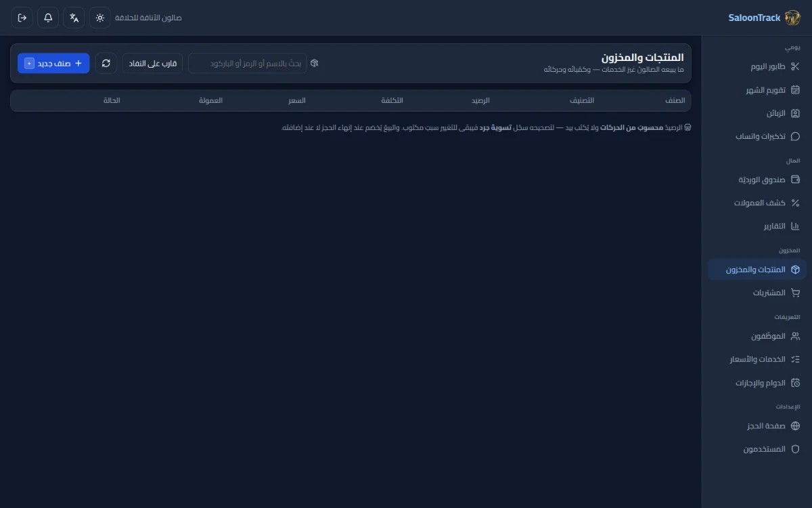Click the people icon for الموظفون
The height and width of the screenshot is (508, 812).
(x=795, y=336)
